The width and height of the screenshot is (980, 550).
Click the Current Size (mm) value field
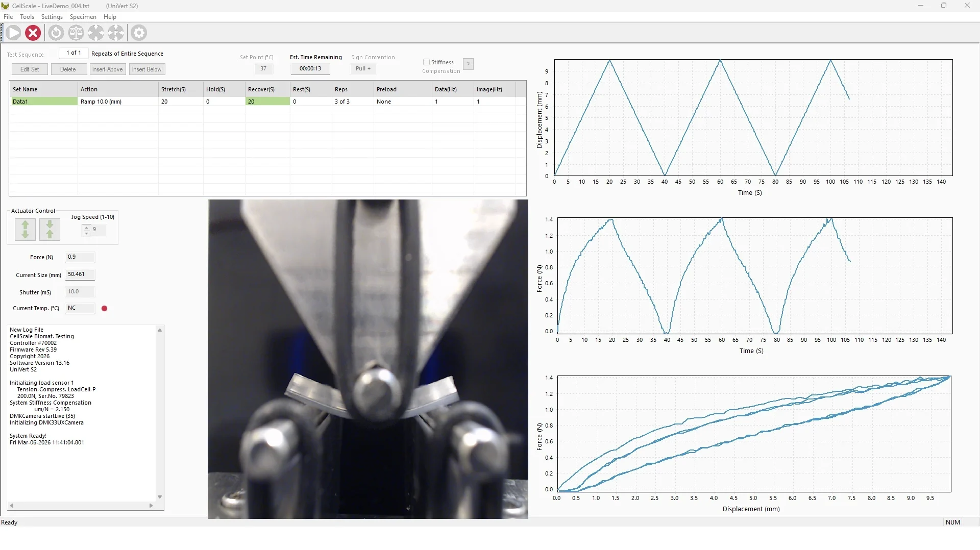[80, 274]
